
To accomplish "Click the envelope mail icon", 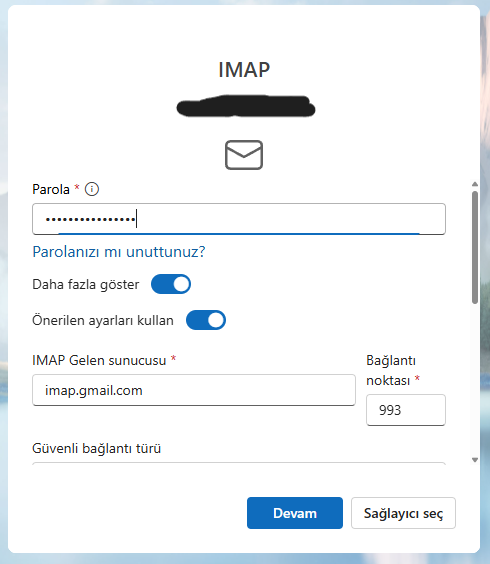I will (244, 155).
